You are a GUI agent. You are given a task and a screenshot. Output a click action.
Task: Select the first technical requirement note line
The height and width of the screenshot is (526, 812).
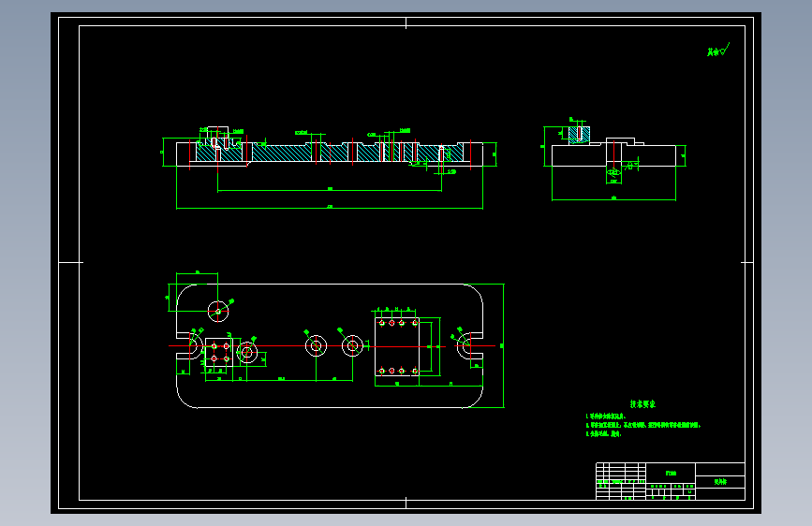[606, 416]
